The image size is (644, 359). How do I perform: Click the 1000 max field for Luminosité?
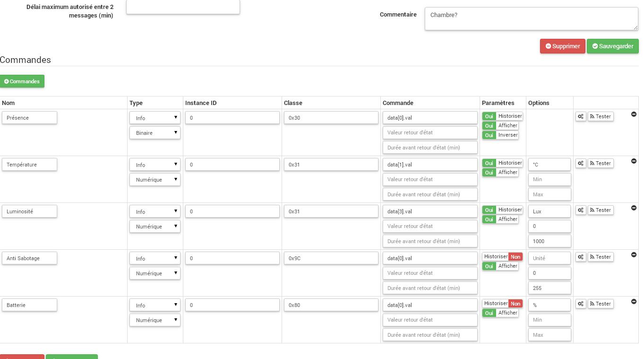click(x=550, y=241)
